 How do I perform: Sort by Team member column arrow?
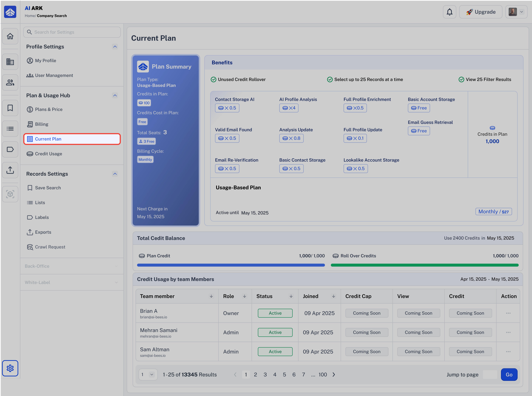click(x=211, y=296)
